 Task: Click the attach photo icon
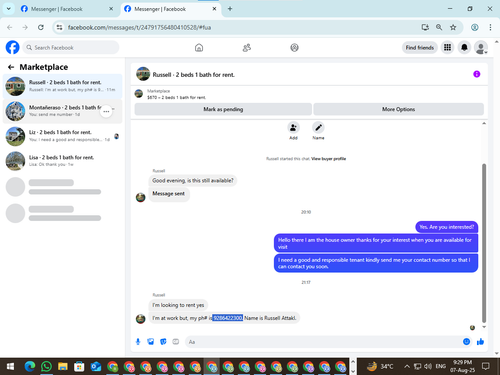click(x=151, y=342)
